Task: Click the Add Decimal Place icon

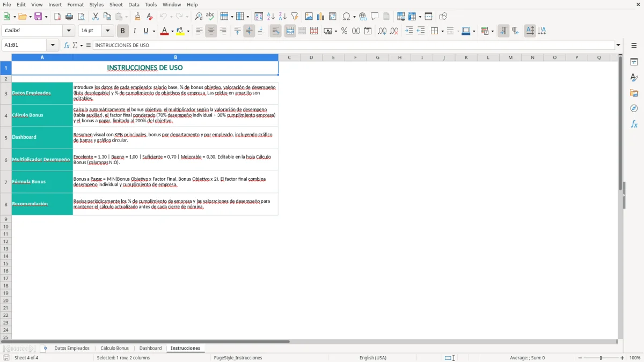Action: point(382,31)
